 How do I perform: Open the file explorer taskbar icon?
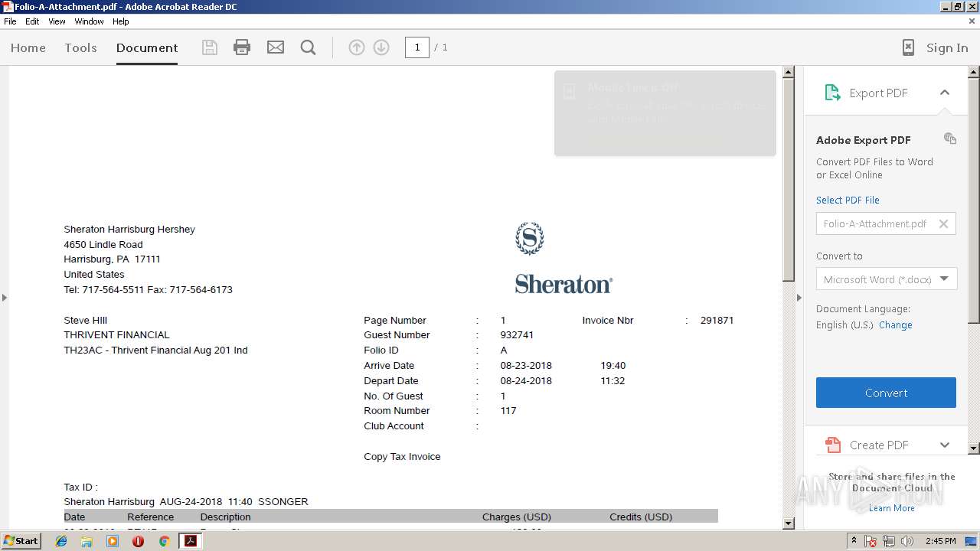[87, 541]
